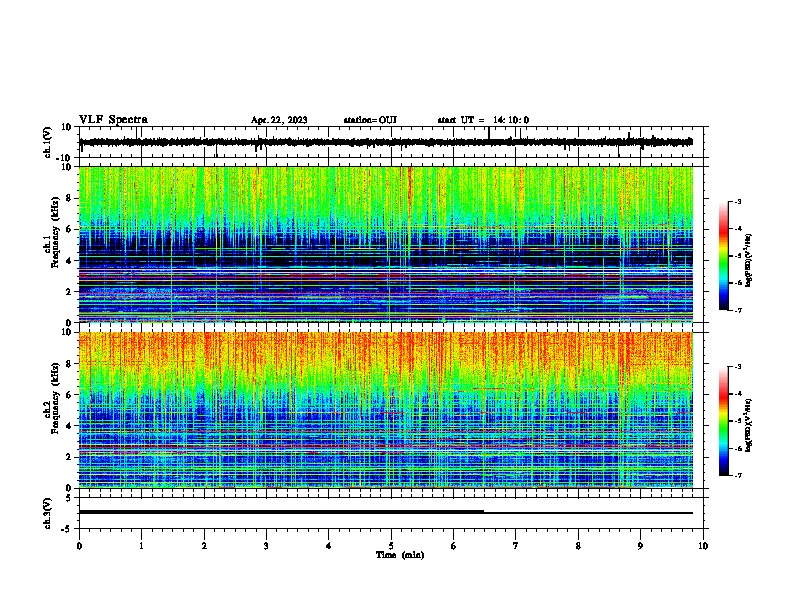Select the "start UT = 14:10:0" text
The width and height of the screenshot is (792, 612).
(483, 120)
